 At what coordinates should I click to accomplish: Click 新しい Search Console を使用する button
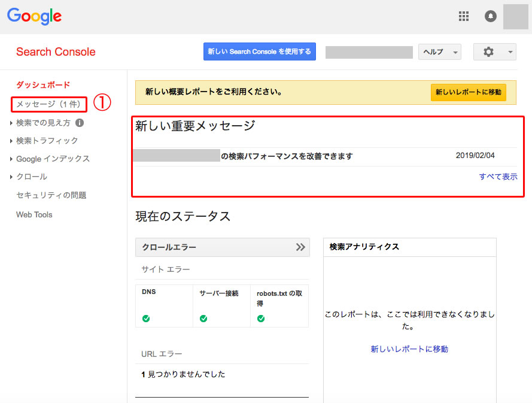pos(259,51)
